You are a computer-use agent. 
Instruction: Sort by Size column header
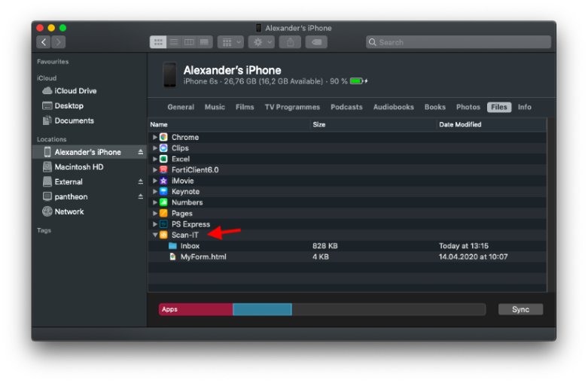click(x=374, y=124)
